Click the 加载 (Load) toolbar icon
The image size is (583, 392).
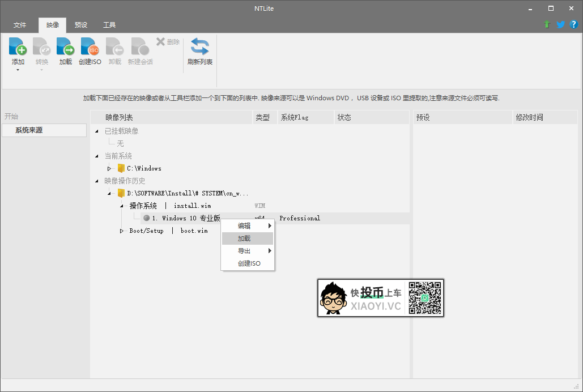click(66, 46)
